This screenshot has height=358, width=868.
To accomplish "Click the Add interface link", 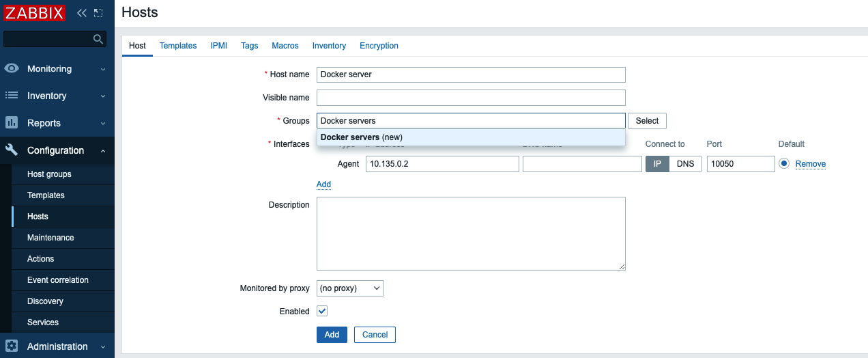I will pyautogui.click(x=323, y=184).
